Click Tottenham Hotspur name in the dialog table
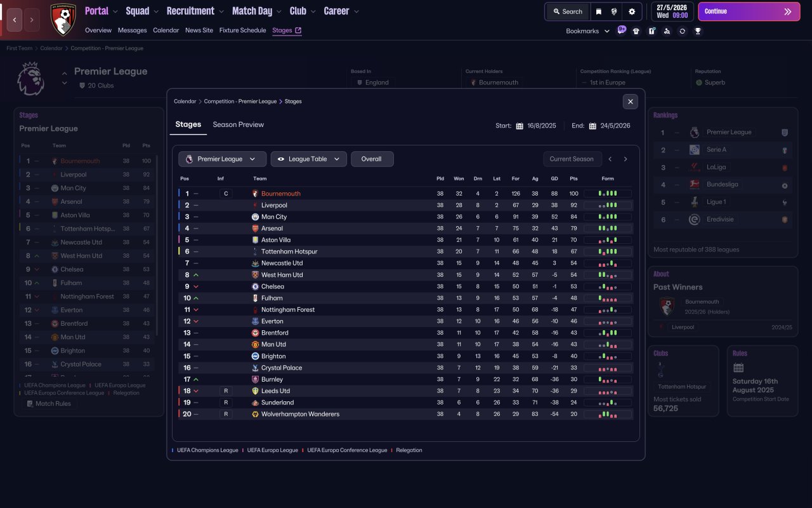This screenshot has width=812, height=508. point(289,252)
